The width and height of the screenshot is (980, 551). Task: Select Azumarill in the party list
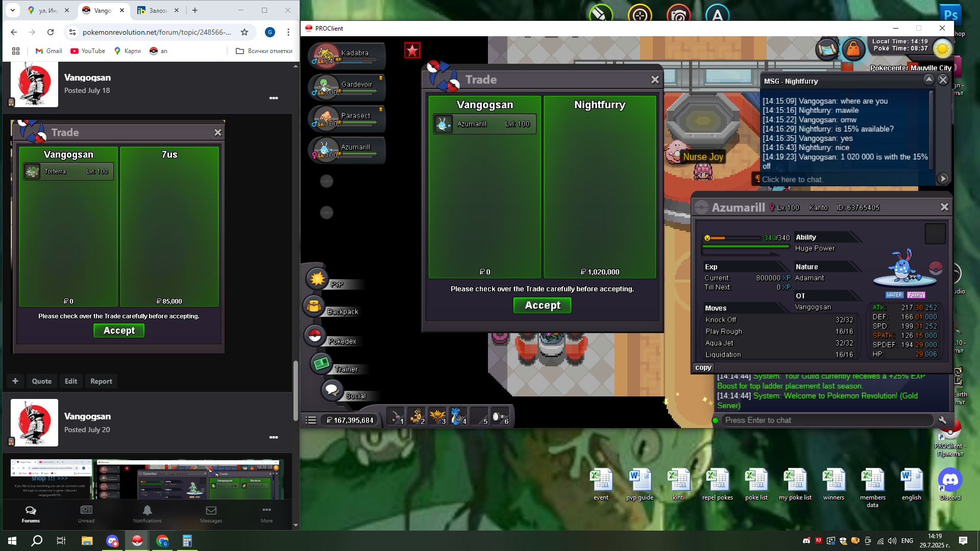347,150
